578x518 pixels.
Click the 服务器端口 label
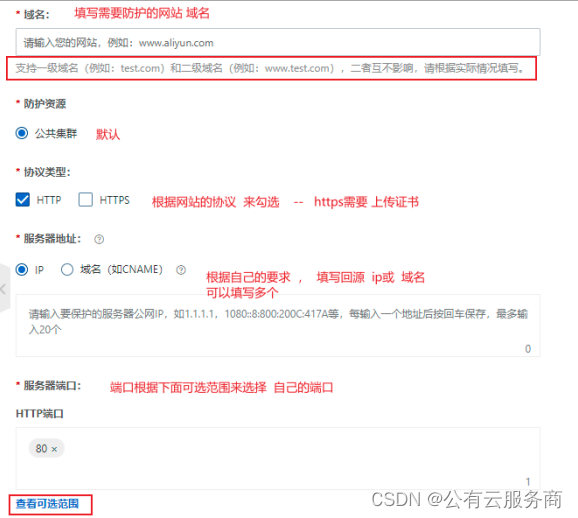point(52,386)
